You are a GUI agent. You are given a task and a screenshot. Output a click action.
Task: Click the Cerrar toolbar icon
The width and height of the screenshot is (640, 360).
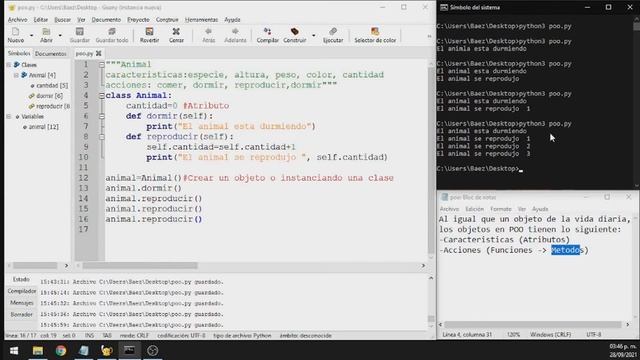176,35
